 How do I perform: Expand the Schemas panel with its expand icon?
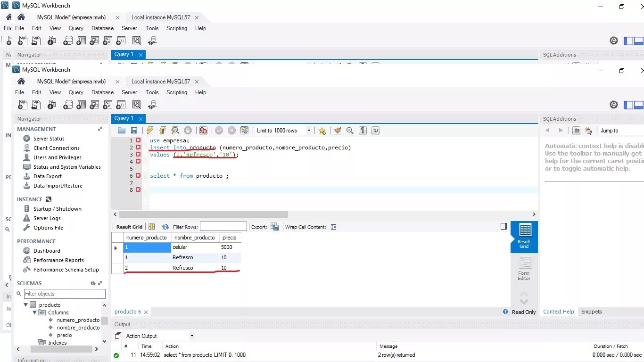pyautogui.click(x=100, y=283)
